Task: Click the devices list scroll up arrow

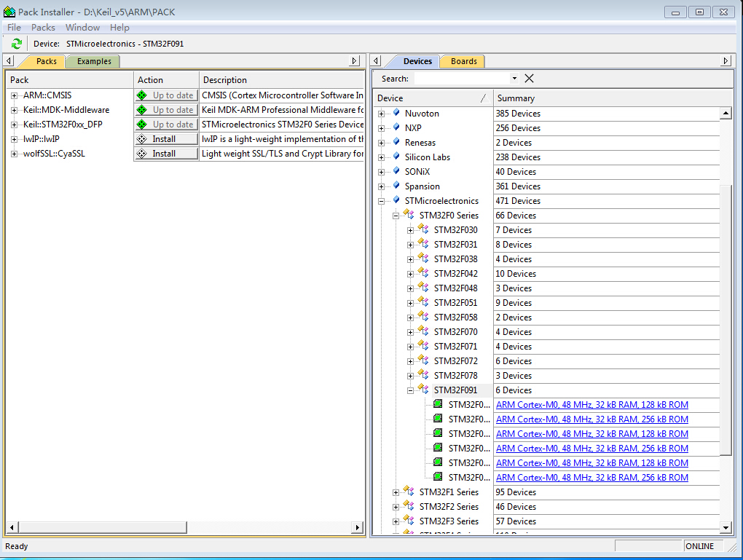Action: pyautogui.click(x=726, y=113)
